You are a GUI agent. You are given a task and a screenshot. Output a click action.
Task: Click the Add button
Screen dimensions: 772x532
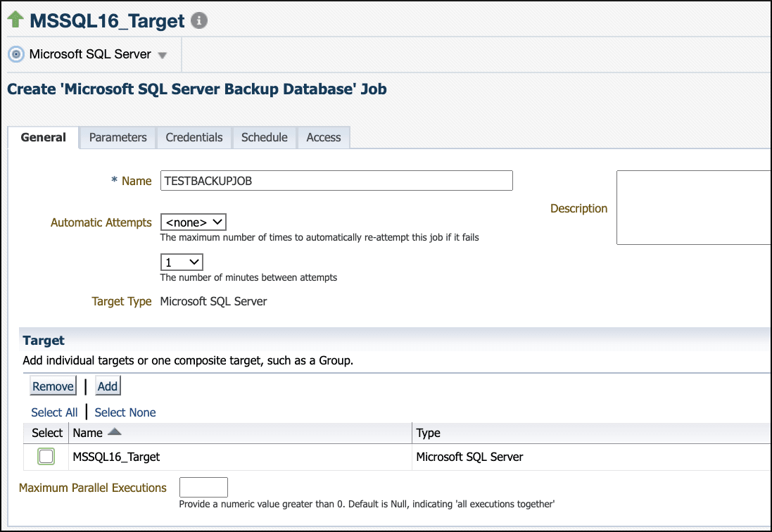pos(107,386)
